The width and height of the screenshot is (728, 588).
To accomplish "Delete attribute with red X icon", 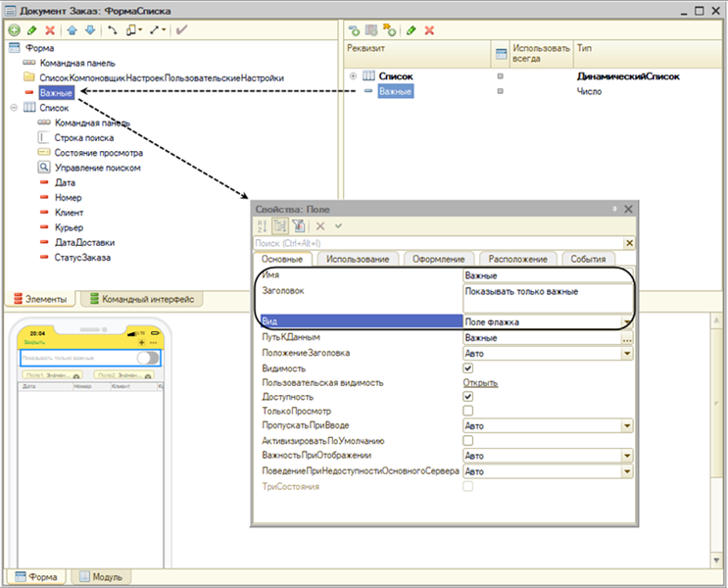I will click(429, 31).
